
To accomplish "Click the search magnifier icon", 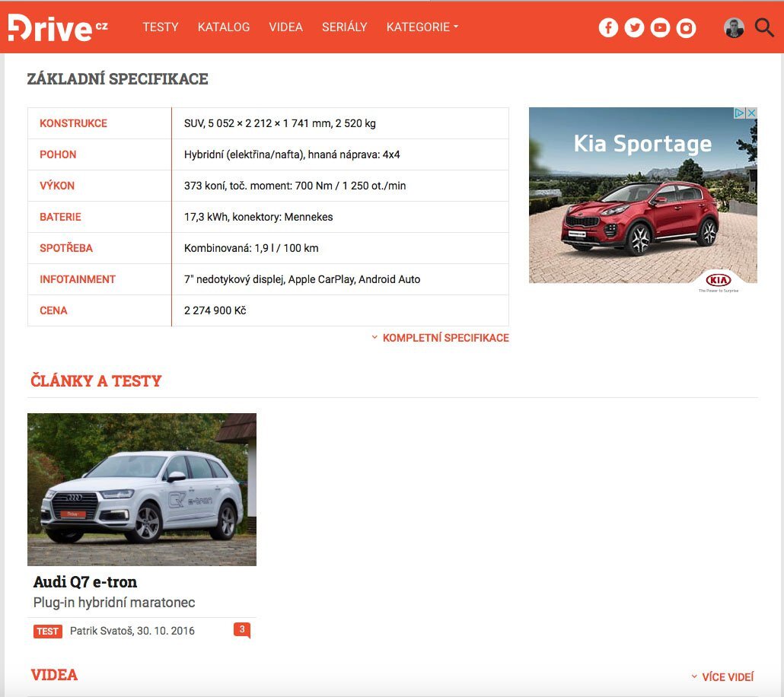I will click(x=763, y=27).
